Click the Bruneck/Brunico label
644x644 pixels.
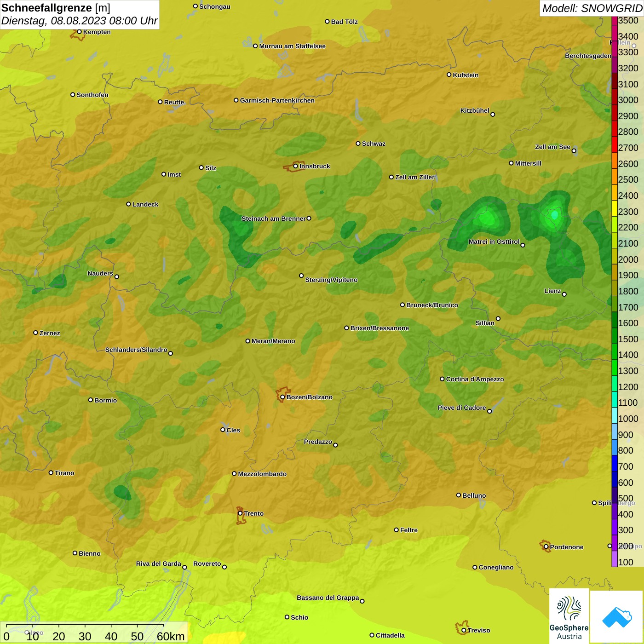(x=432, y=305)
